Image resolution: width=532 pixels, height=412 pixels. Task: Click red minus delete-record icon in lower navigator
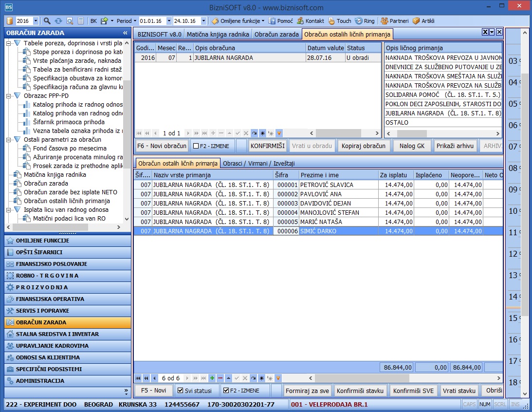[x=220, y=378]
